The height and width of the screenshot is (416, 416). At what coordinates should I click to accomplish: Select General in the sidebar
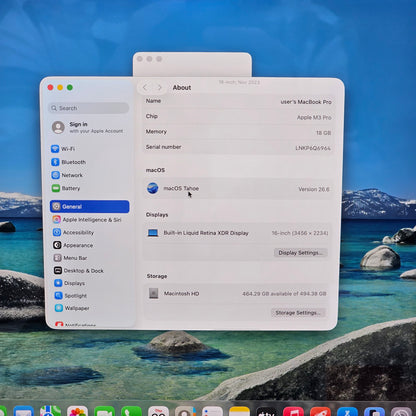click(89, 206)
